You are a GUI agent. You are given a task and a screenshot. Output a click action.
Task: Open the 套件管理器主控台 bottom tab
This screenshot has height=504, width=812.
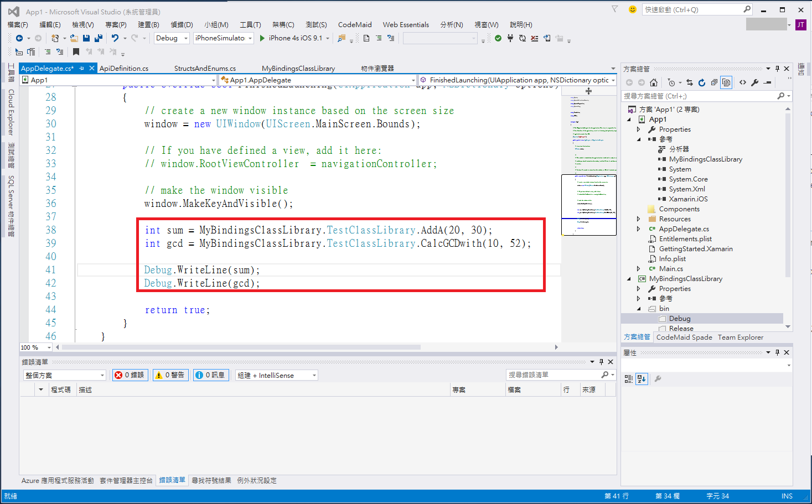(x=126, y=480)
